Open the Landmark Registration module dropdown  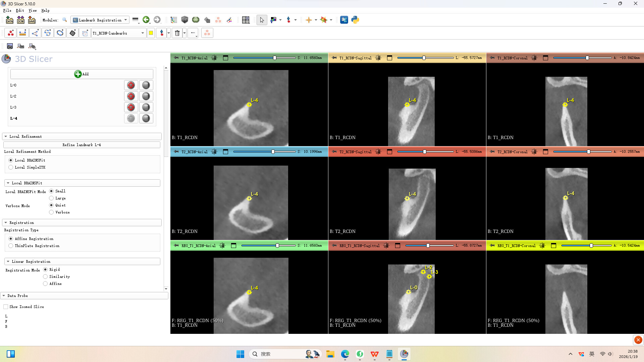pyautogui.click(x=100, y=20)
